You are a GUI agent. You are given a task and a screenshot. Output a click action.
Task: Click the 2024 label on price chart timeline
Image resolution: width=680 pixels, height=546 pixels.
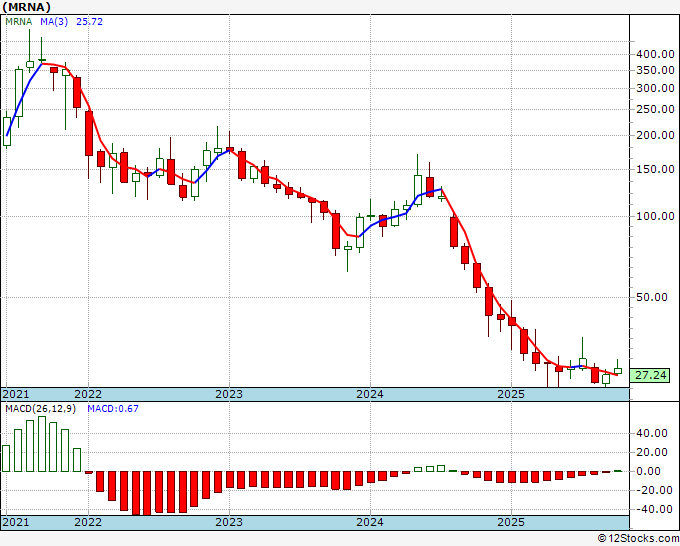pyautogui.click(x=370, y=394)
